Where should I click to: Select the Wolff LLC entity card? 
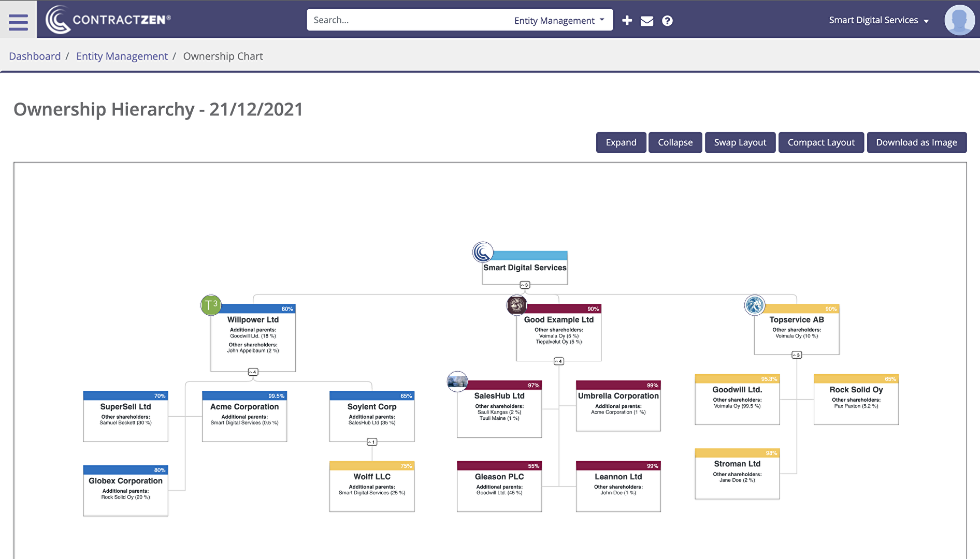[x=372, y=487]
